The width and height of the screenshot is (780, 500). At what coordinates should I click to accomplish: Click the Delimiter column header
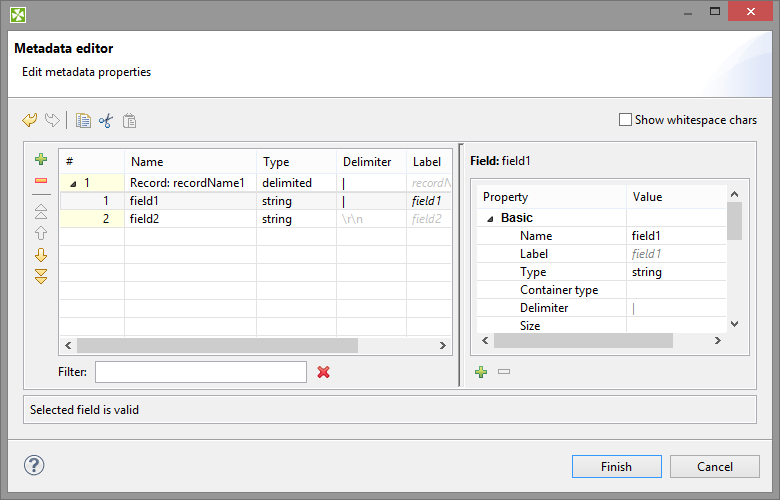coord(372,162)
